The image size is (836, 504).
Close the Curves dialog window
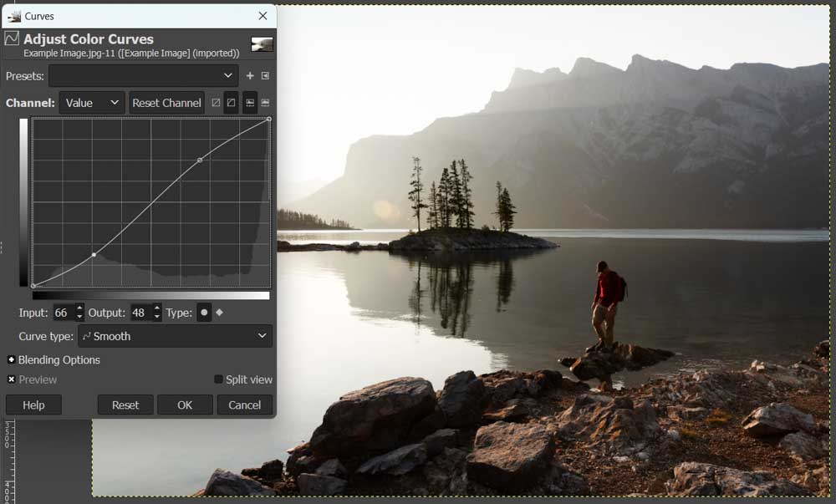pos(263,16)
